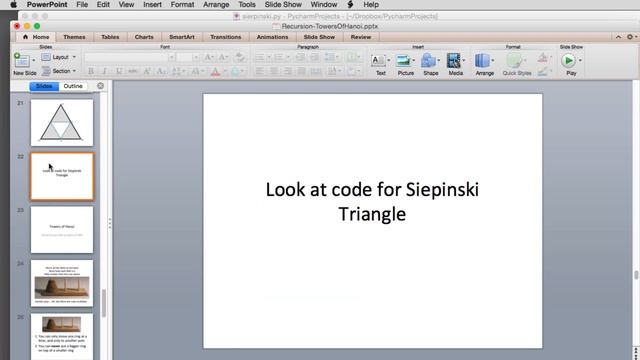Clear text formatting with eraser icon

240,57
